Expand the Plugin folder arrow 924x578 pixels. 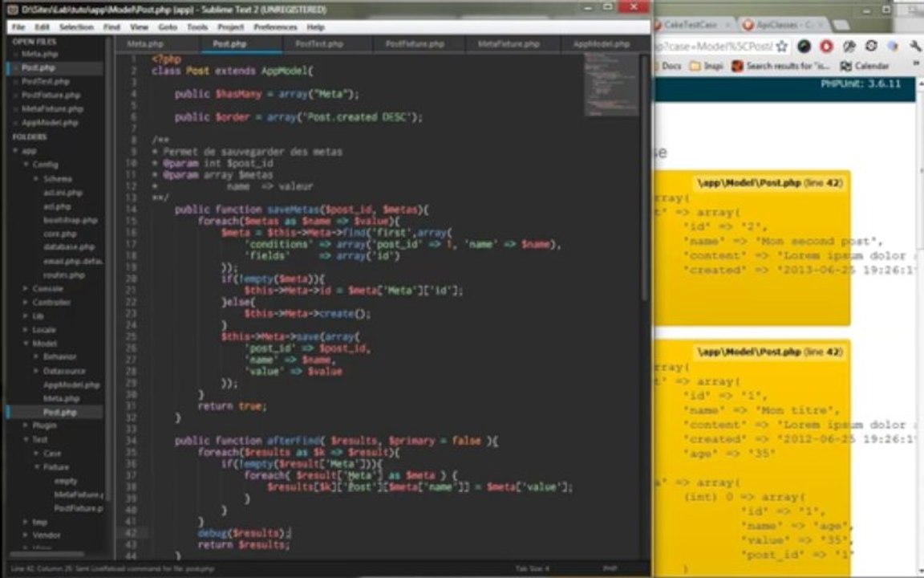click(26, 425)
